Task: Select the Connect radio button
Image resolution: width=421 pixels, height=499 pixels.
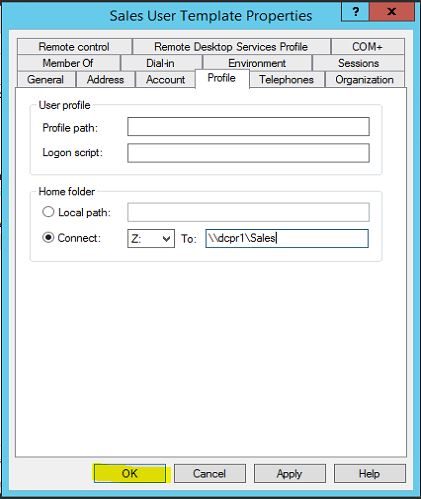Action: tap(48, 238)
